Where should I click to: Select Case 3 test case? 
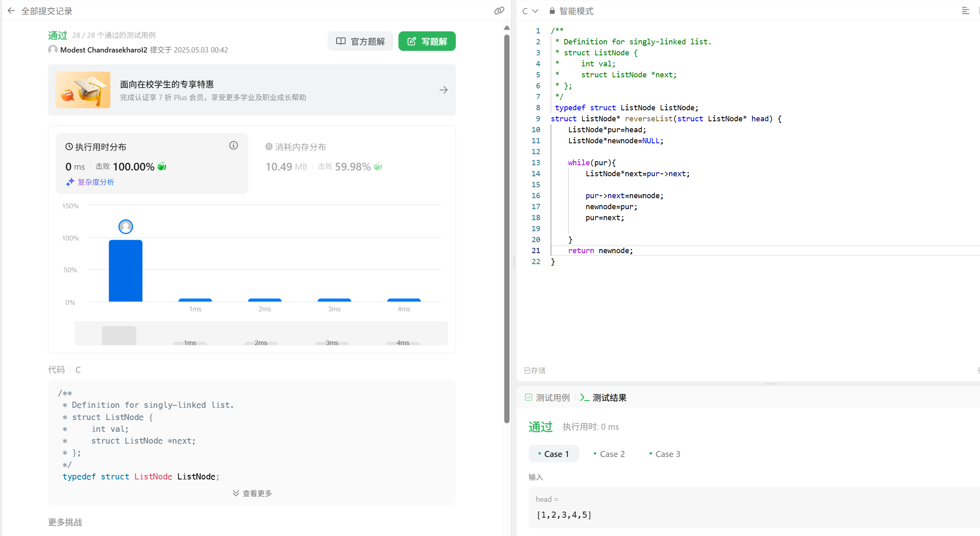pyautogui.click(x=665, y=454)
